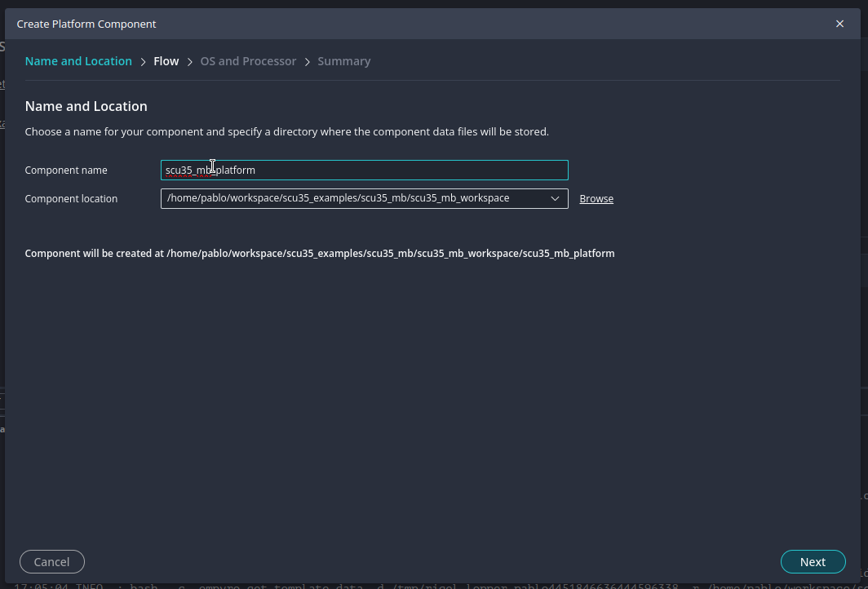Open the Browse link for component location
868x589 pixels.
point(596,198)
